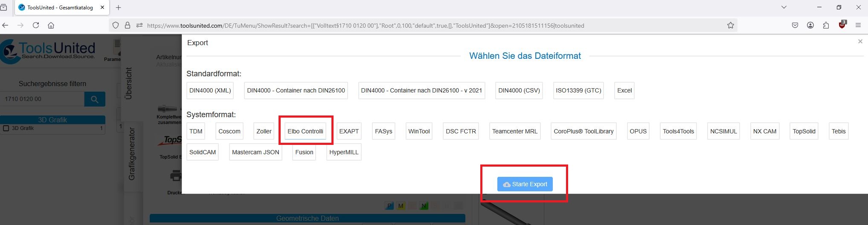The height and width of the screenshot is (225, 868).
Task: Open the browser home page
Action: coord(51,26)
